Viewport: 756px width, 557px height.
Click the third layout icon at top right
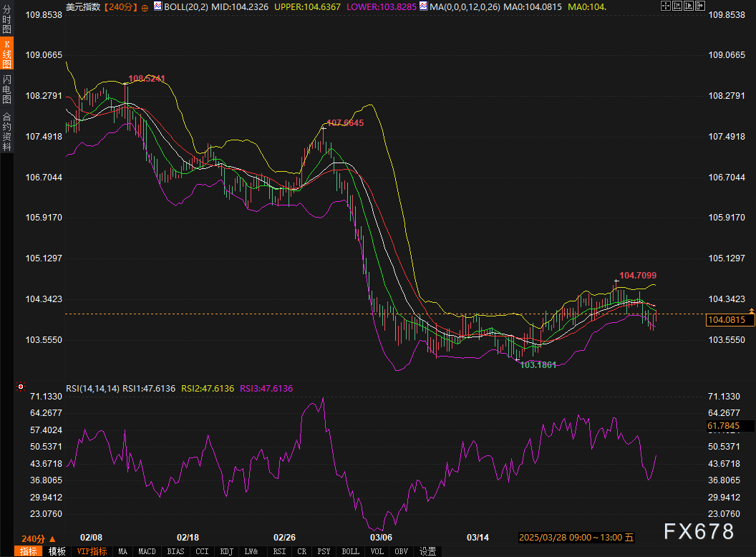pos(688,6)
